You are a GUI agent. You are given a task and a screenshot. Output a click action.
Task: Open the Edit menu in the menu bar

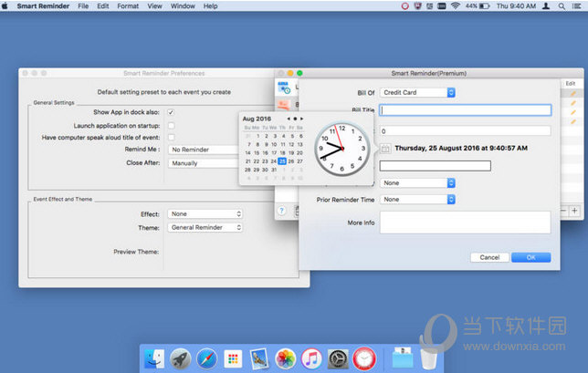tap(103, 6)
